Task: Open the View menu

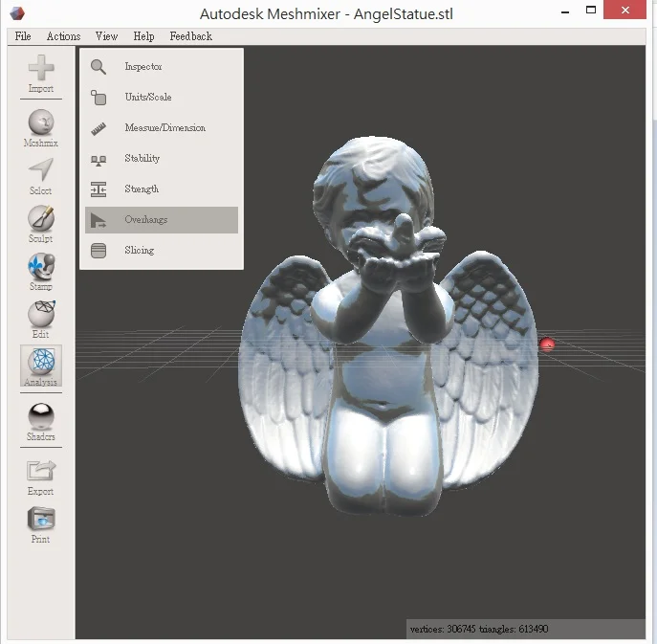Action: (106, 36)
